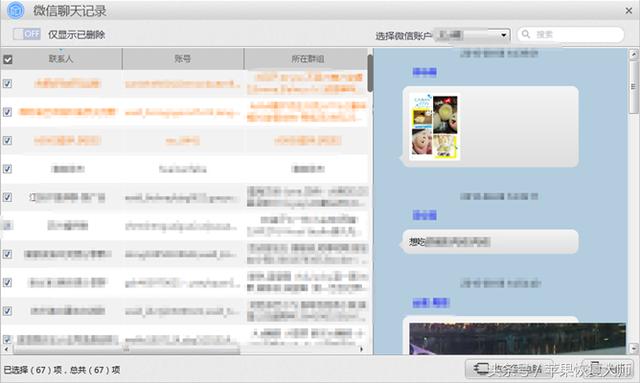Click the contact list horizontal scrollbar
Viewport: 640px width, 383px height.
coord(127,350)
